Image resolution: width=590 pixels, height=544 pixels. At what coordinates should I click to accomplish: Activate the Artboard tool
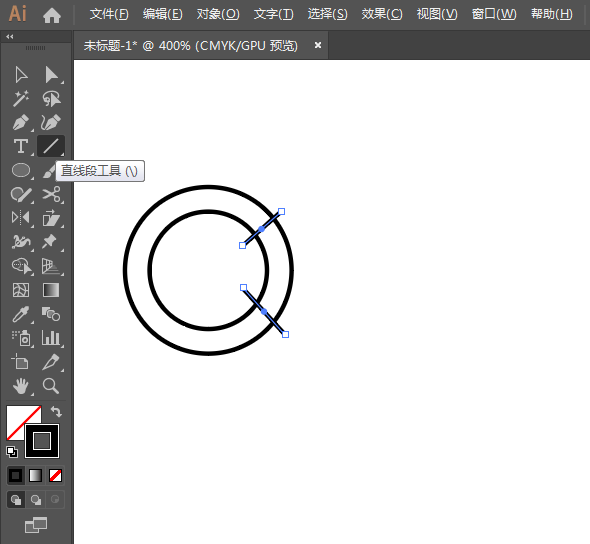point(20,362)
